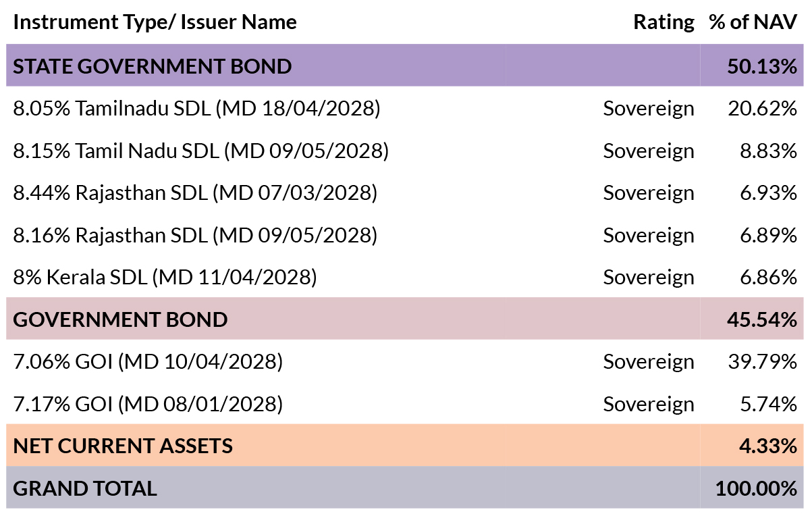Select the NET CURRENT ASSETS row

coord(405,446)
